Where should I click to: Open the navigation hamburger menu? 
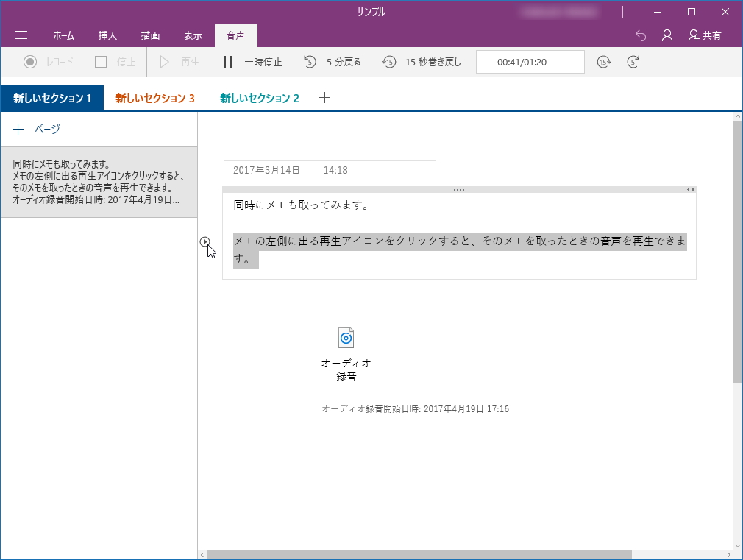coord(21,34)
